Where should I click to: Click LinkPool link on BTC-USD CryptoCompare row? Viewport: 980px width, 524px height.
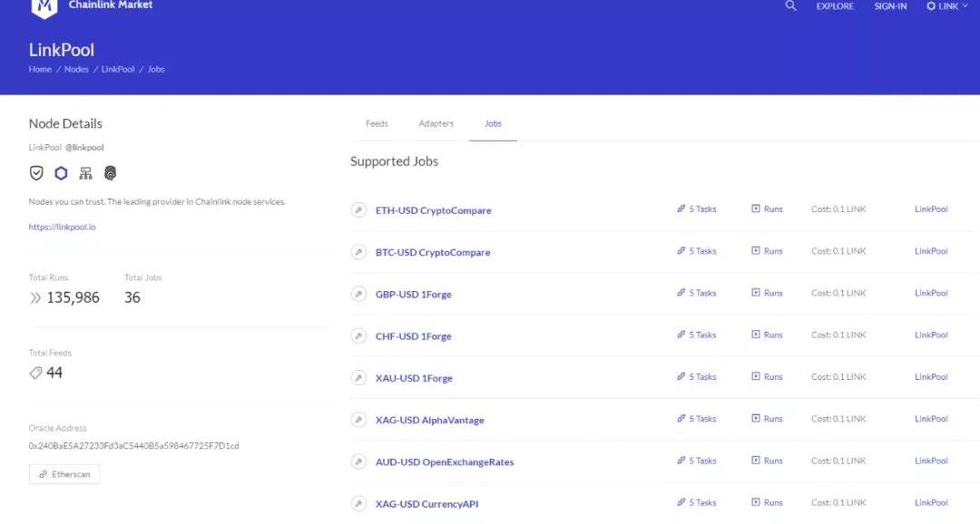coord(931,251)
